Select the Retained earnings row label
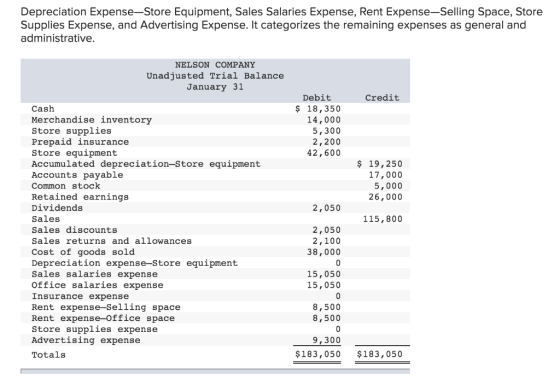Image resolution: width=560 pixels, height=379 pixels. [x=80, y=198]
